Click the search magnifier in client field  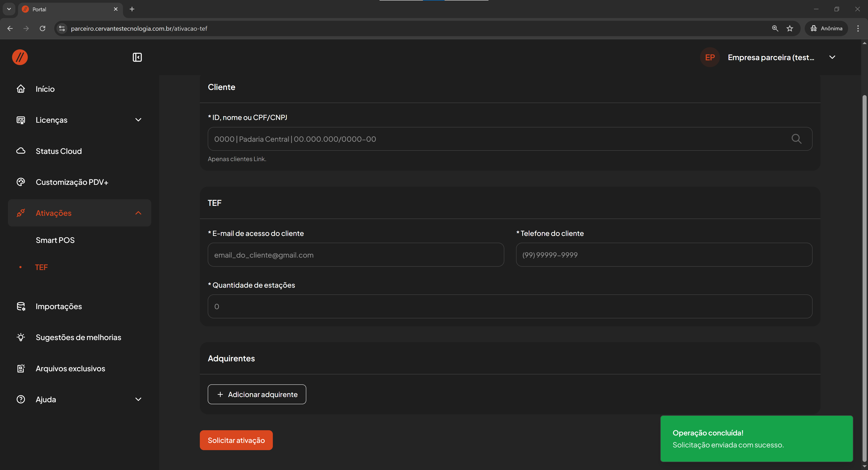pos(796,139)
